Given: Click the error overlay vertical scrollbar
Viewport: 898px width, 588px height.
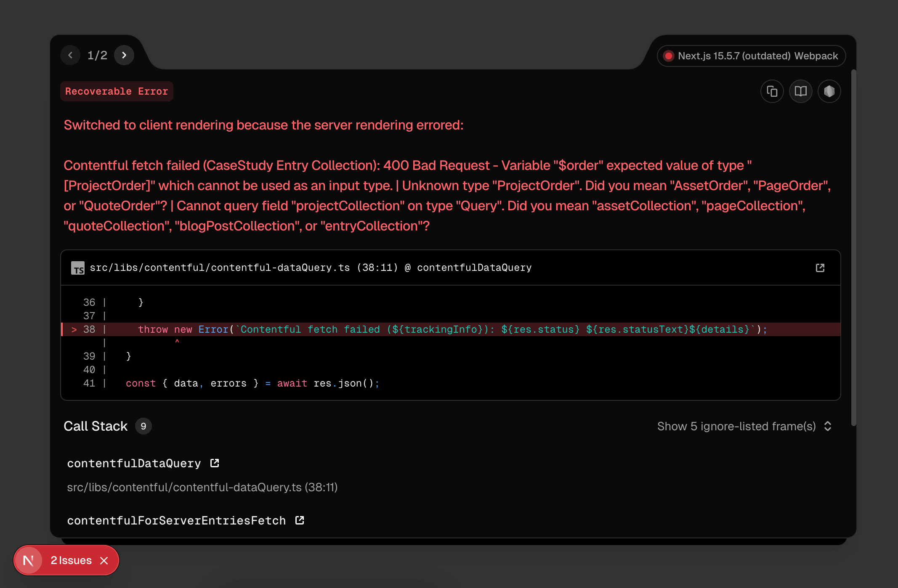Looking at the screenshot, I should click(853, 248).
